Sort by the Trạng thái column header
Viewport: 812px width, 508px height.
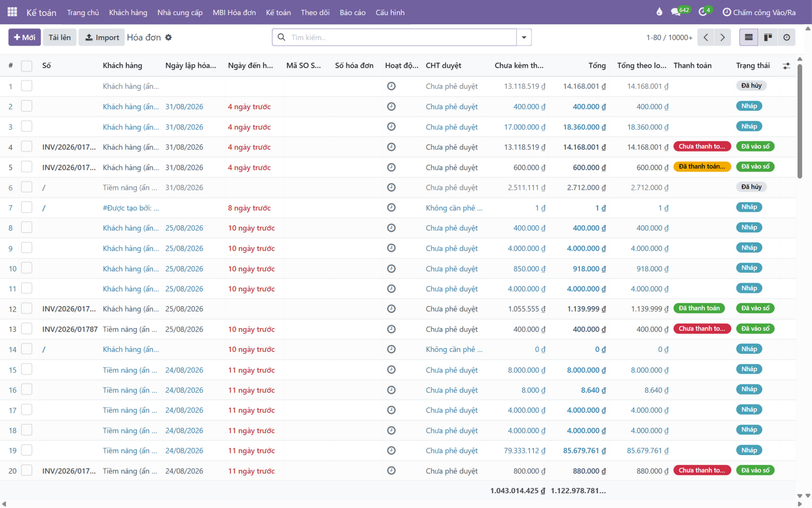(x=753, y=66)
